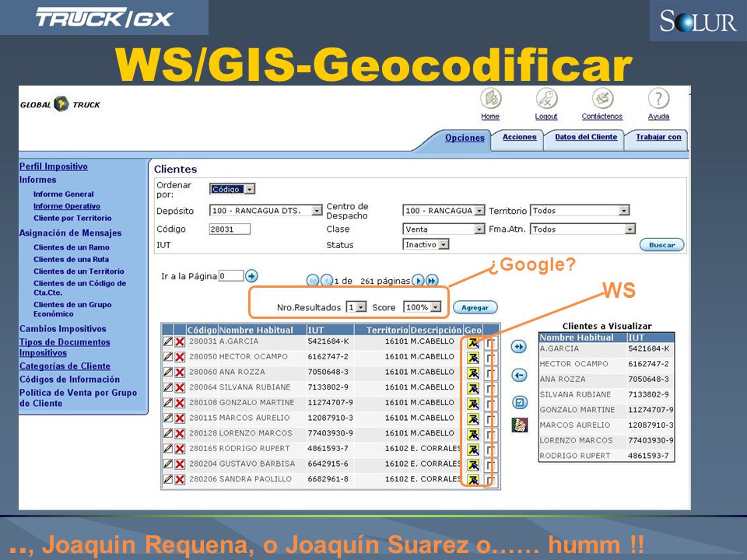Image resolution: width=747 pixels, height=560 pixels.
Task: Delete client A.GARCIA with red X
Action: [180, 341]
